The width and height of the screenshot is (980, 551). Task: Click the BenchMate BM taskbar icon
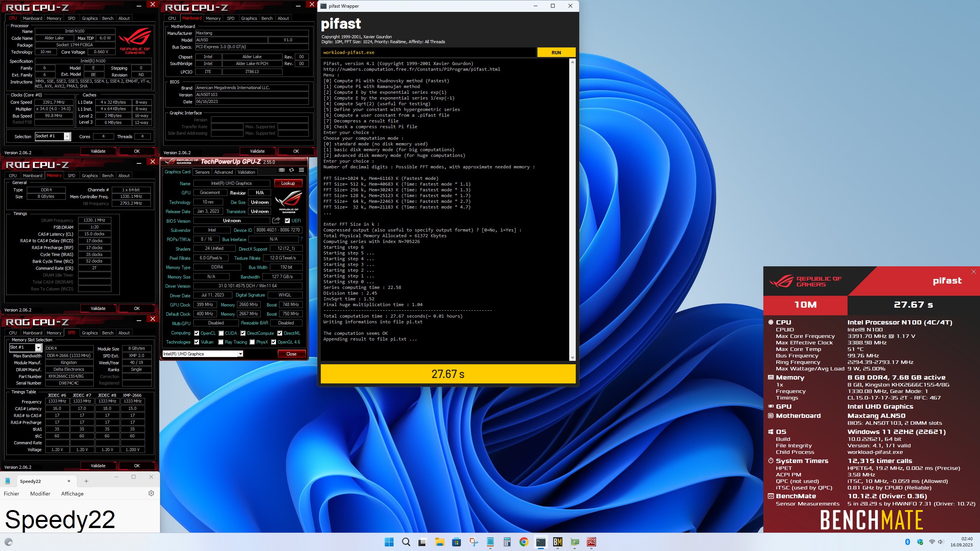[557, 542]
